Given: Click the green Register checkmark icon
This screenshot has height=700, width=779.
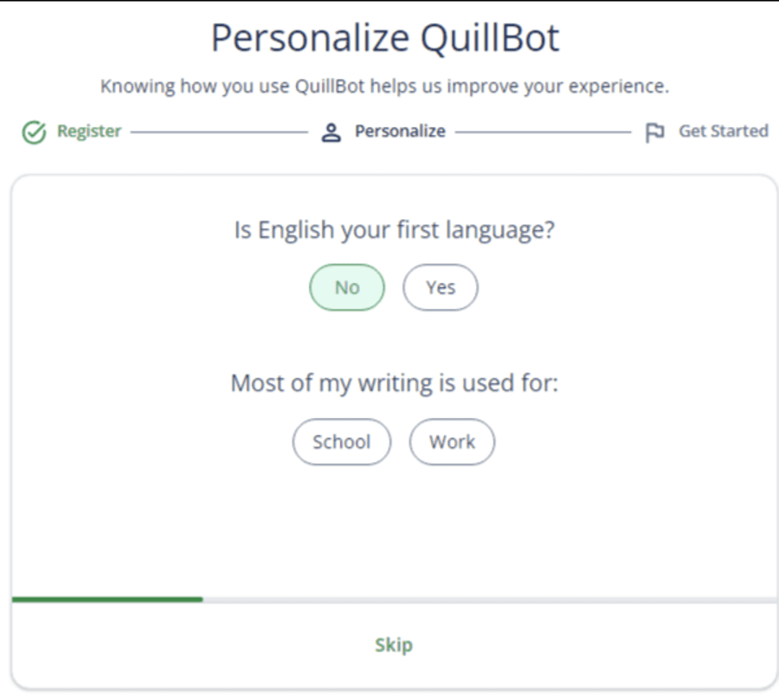Looking at the screenshot, I should pyautogui.click(x=35, y=132).
